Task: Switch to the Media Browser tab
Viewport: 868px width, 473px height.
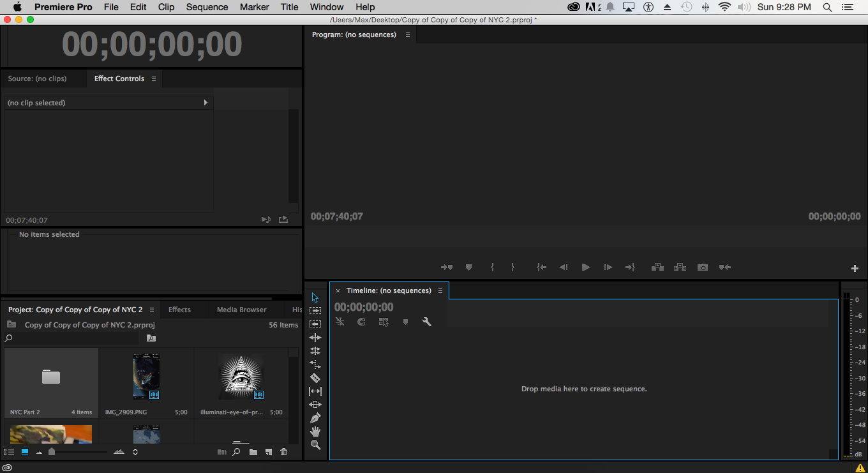Action: tap(242, 310)
